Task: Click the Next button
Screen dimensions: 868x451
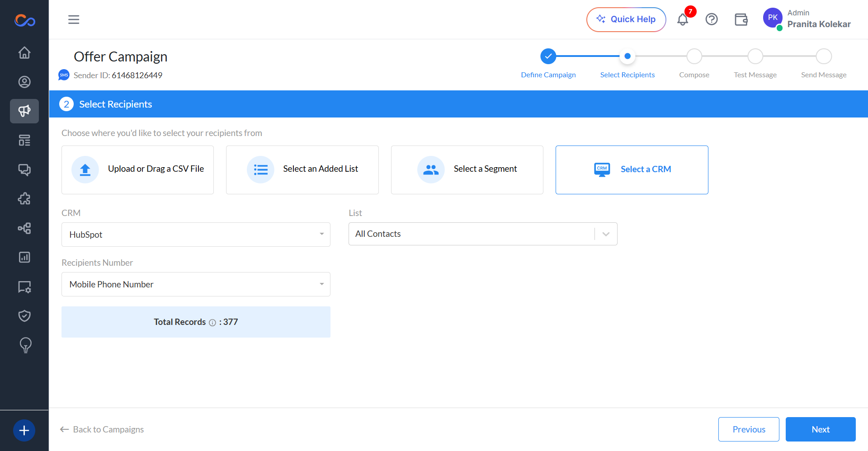Action: pyautogui.click(x=821, y=429)
